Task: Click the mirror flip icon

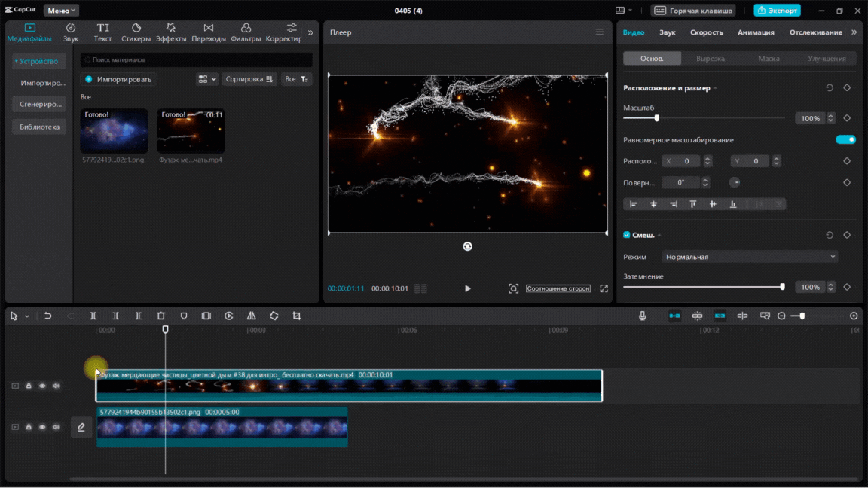Action: pyautogui.click(x=251, y=316)
